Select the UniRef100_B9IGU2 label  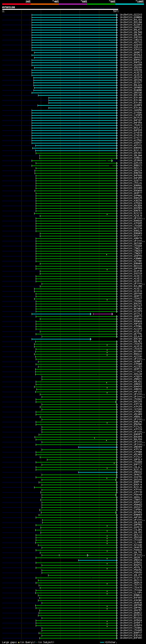pyautogui.click(x=131, y=618)
